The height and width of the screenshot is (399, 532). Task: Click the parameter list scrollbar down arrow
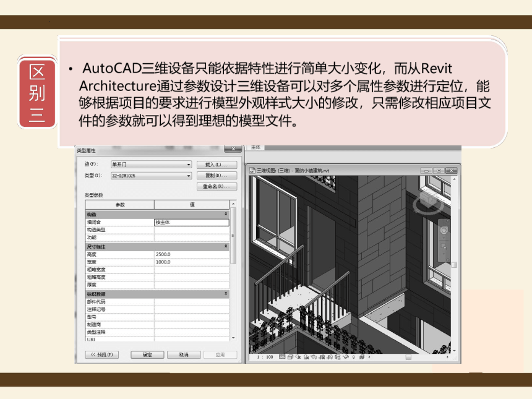point(233,338)
